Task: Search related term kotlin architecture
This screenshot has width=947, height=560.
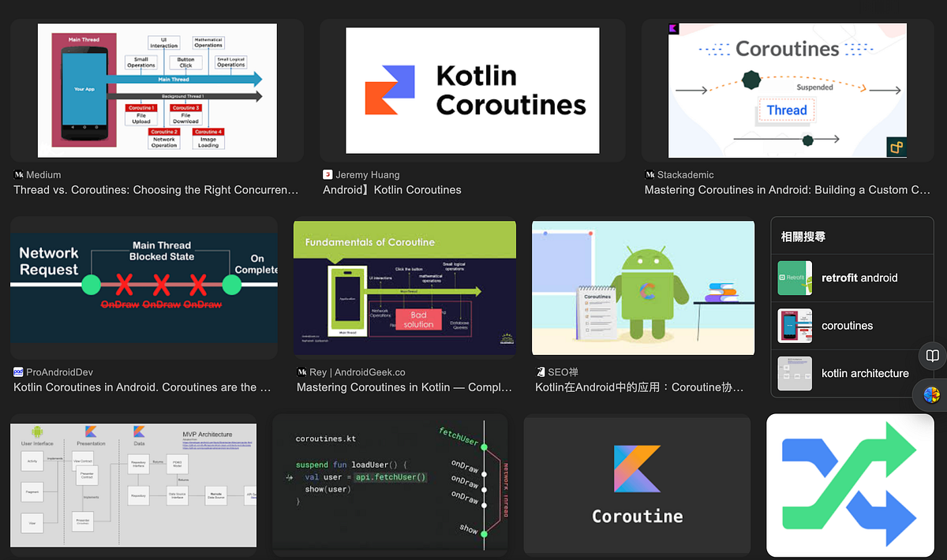Action: pyautogui.click(x=865, y=373)
